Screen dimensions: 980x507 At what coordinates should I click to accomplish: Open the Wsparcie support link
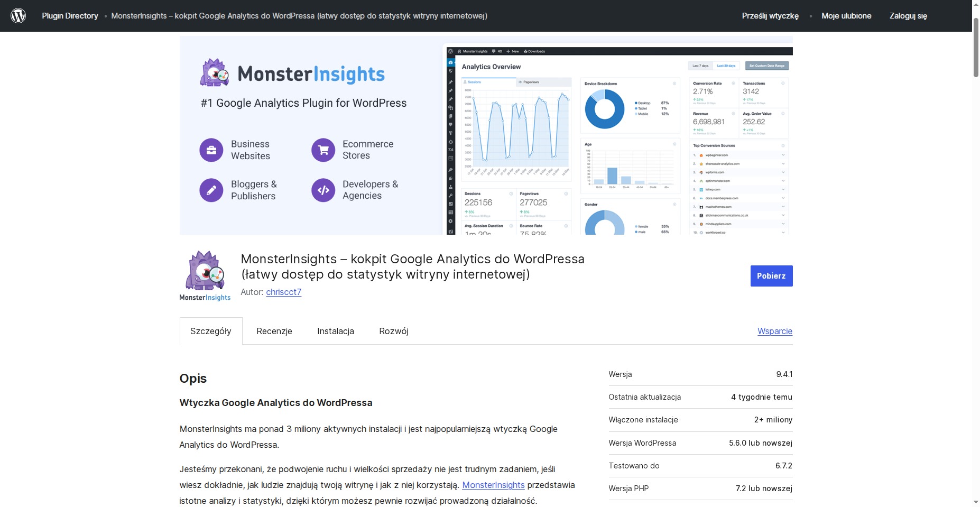pyautogui.click(x=775, y=331)
